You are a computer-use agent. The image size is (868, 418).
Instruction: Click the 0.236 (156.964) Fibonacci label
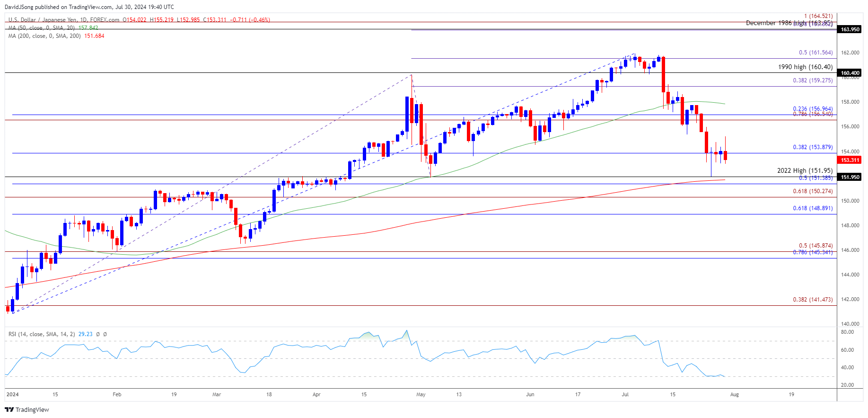(813, 109)
